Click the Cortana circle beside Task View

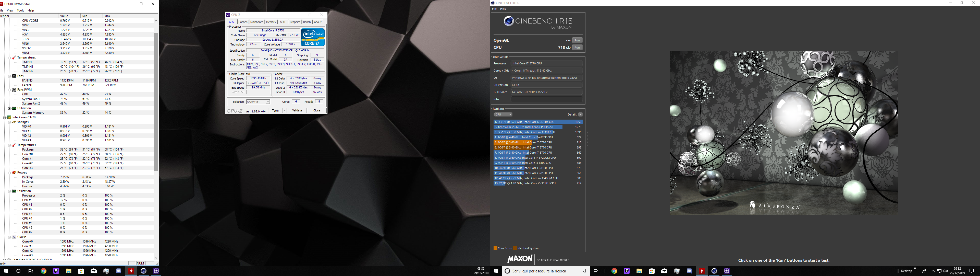pyautogui.click(x=18, y=271)
